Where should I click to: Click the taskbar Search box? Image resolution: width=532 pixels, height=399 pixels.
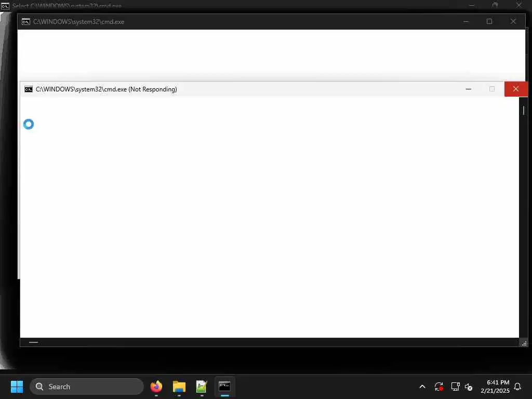[87, 387]
